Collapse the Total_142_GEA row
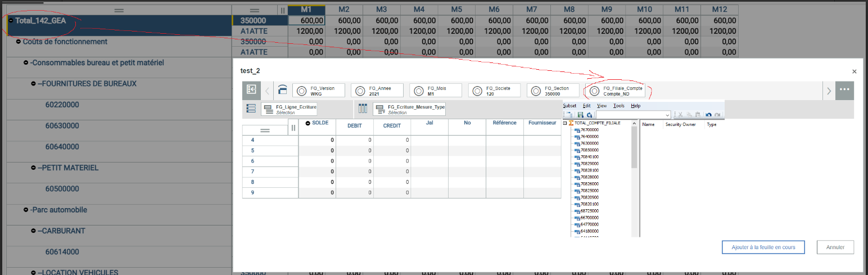This screenshot has height=275, width=868. [11, 20]
